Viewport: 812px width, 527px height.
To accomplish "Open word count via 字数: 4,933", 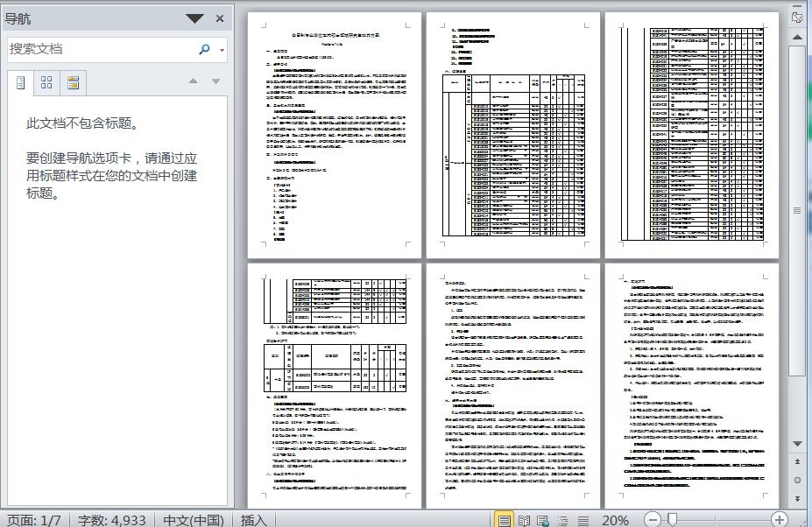I will pyautogui.click(x=111, y=520).
